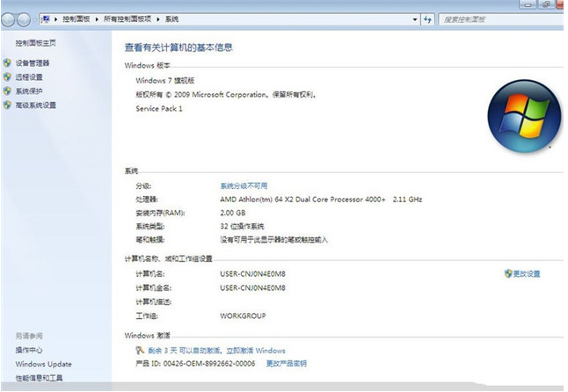Open 远程设置 link

(29, 77)
